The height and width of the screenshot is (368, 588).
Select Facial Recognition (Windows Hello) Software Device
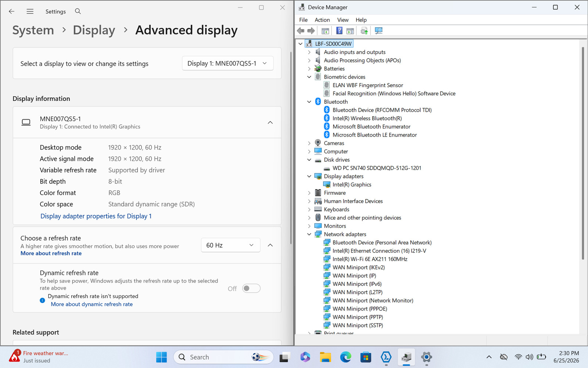coord(394,93)
